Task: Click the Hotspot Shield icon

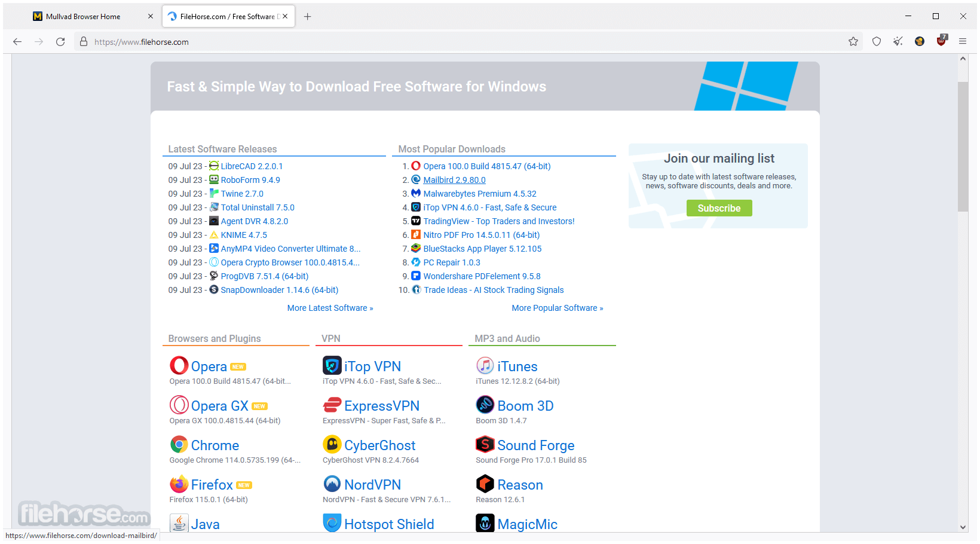Action: click(x=332, y=523)
